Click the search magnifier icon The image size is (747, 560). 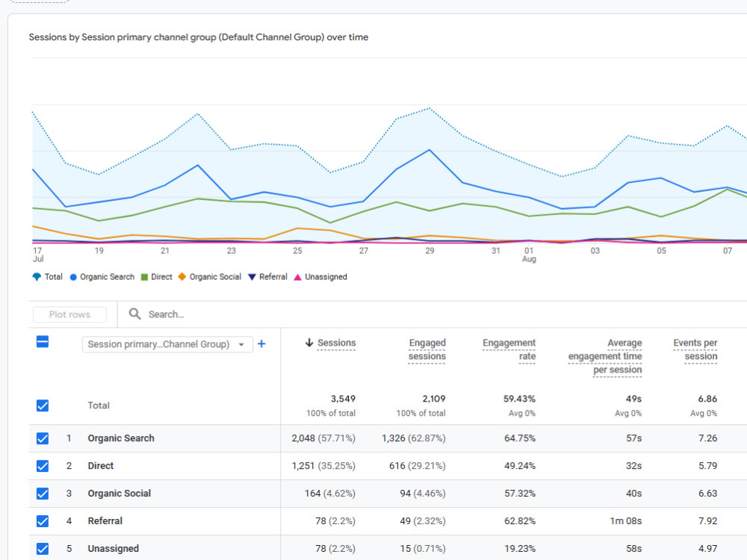[134, 314]
